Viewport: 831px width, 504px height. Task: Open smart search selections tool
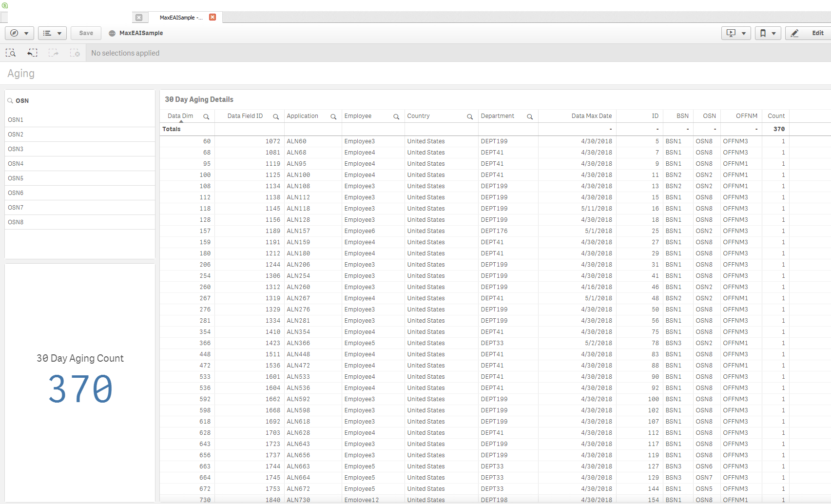11,53
